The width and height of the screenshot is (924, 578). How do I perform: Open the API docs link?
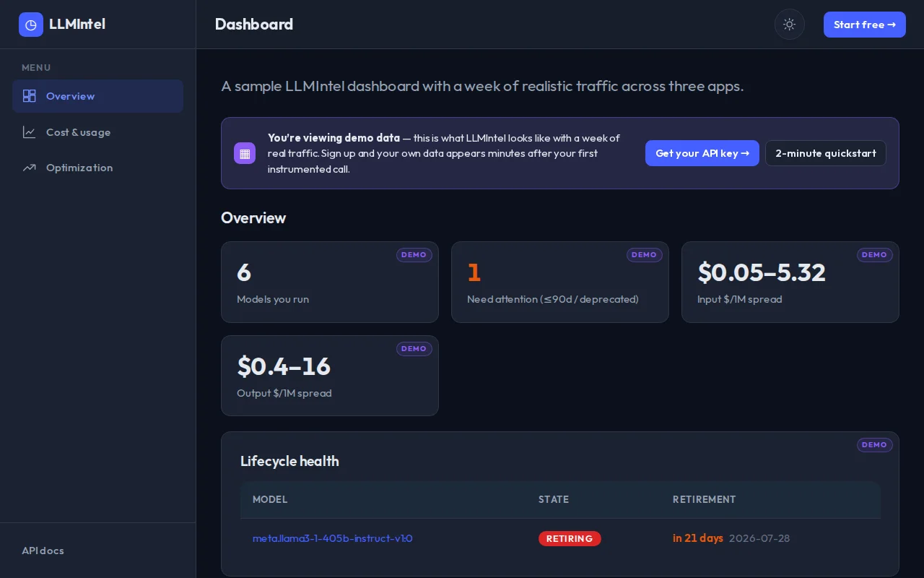click(43, 551)
